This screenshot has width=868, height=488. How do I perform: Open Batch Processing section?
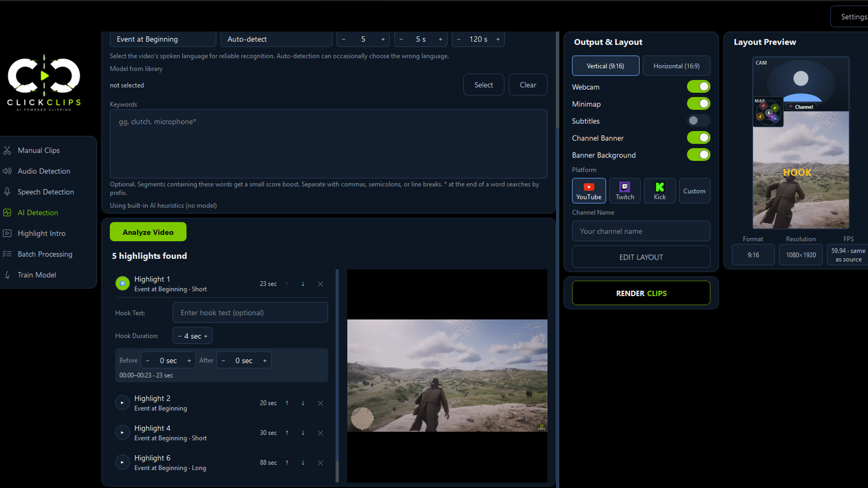click(x=45, y=254)
